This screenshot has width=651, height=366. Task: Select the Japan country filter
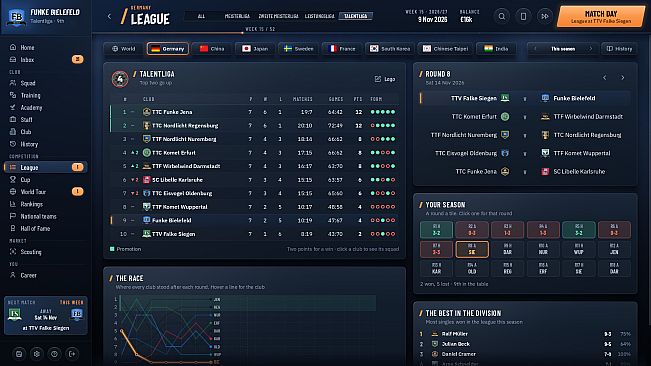tap(255, 49)
